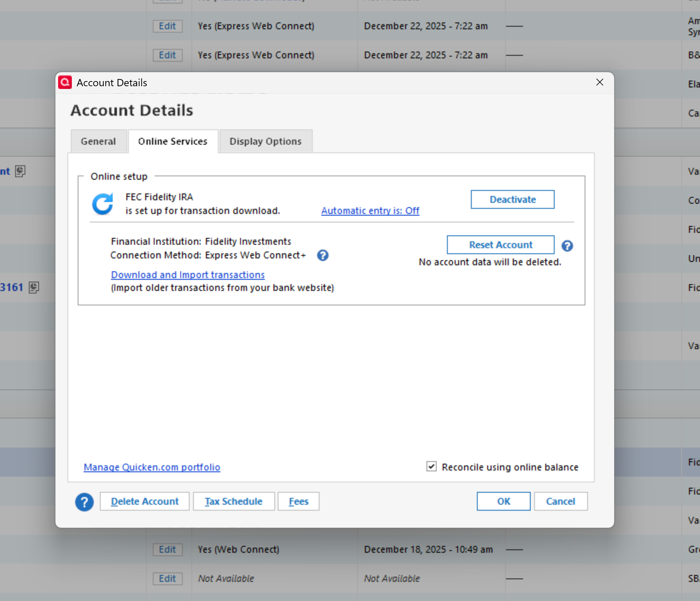This screenshot has height=601, width=700.
Task: Open the Tax Schedule button
Action: [234, 501]
